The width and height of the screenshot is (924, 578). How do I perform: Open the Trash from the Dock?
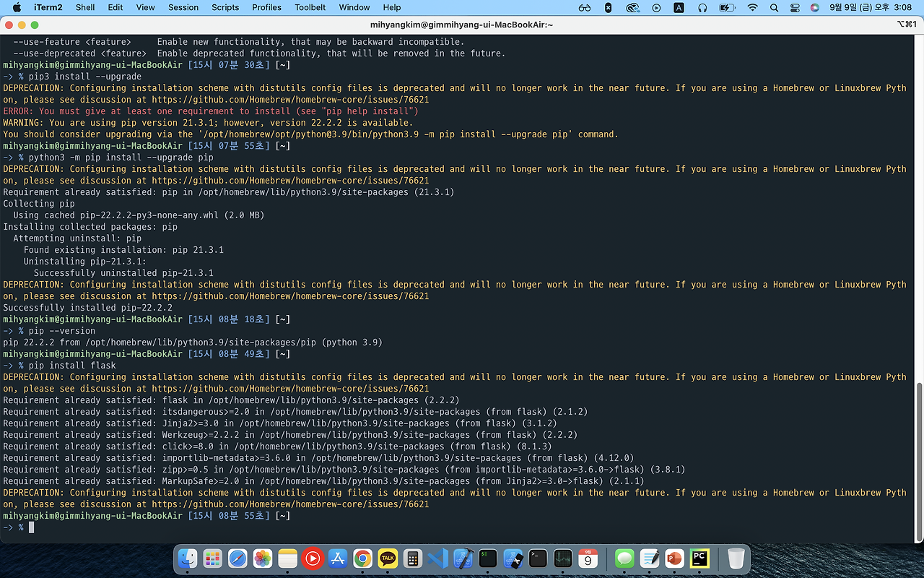(735, 558)
